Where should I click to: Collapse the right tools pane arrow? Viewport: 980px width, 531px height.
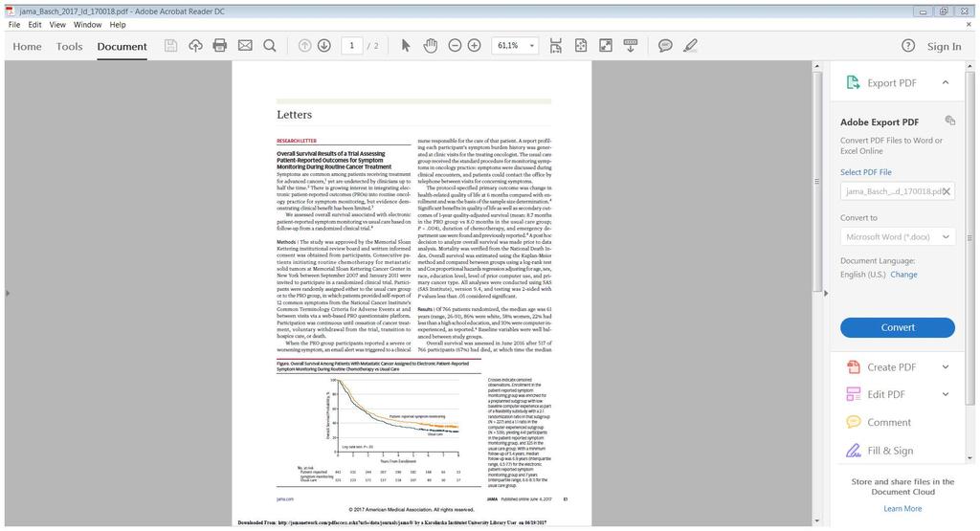click(x=826, y=293)
